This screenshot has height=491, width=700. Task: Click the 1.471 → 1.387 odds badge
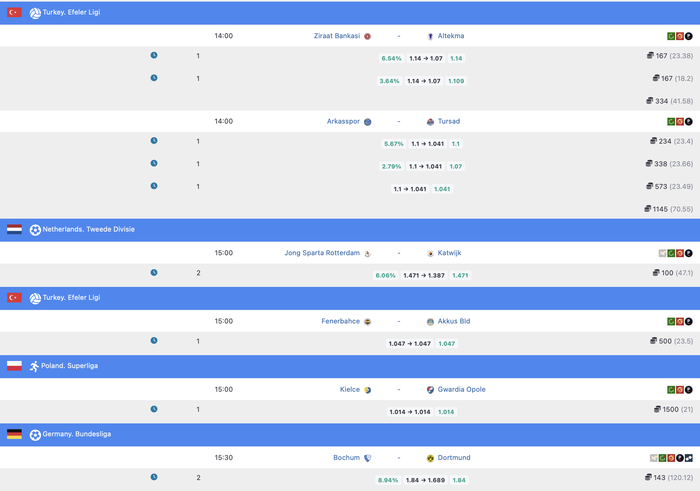pyautogui.click(x=424, y=275)
